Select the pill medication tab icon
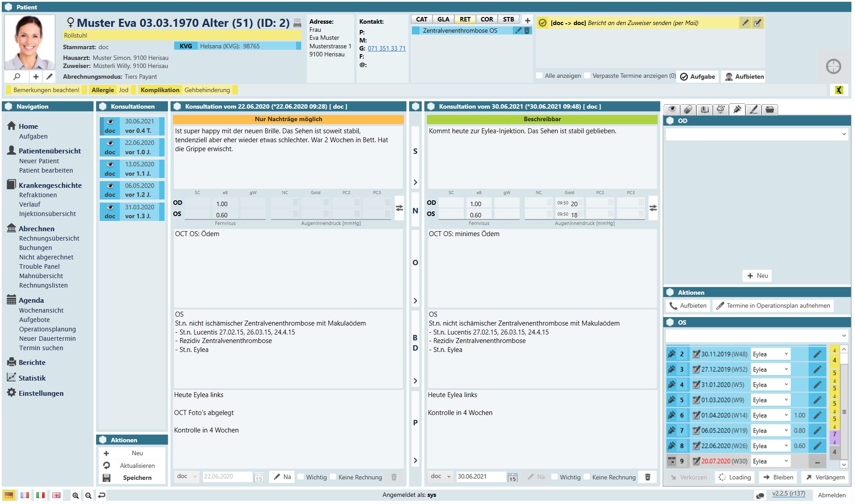 pyautogui.click(x=688, y=110)
